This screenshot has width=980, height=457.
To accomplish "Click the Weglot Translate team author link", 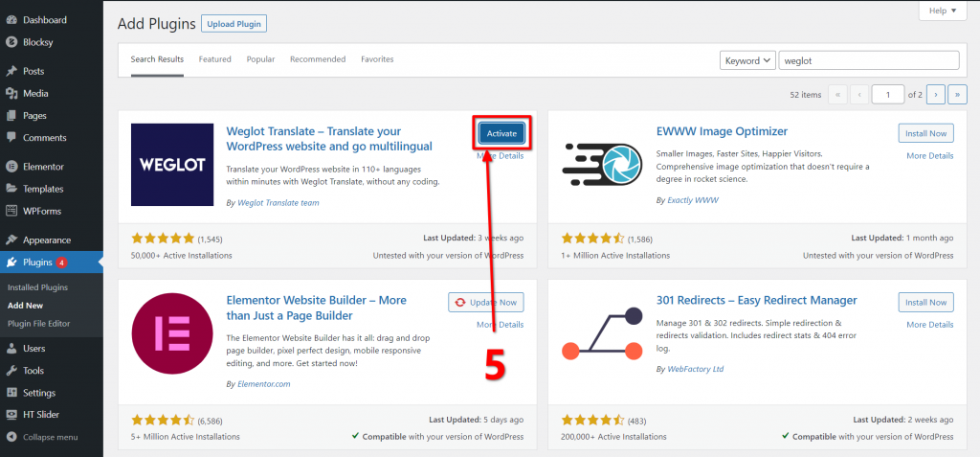I will pyautogui.click(x=278, y=203).
